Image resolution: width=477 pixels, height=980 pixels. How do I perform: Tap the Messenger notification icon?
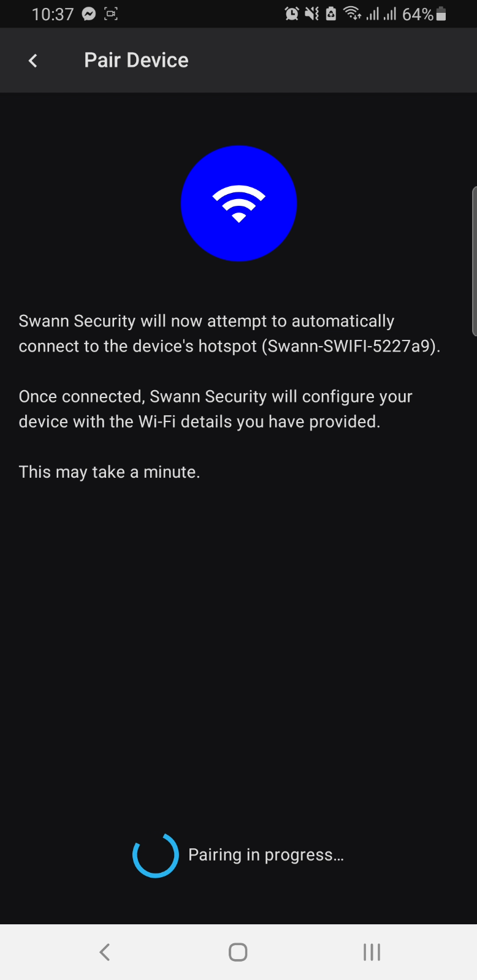pos(89,13)
